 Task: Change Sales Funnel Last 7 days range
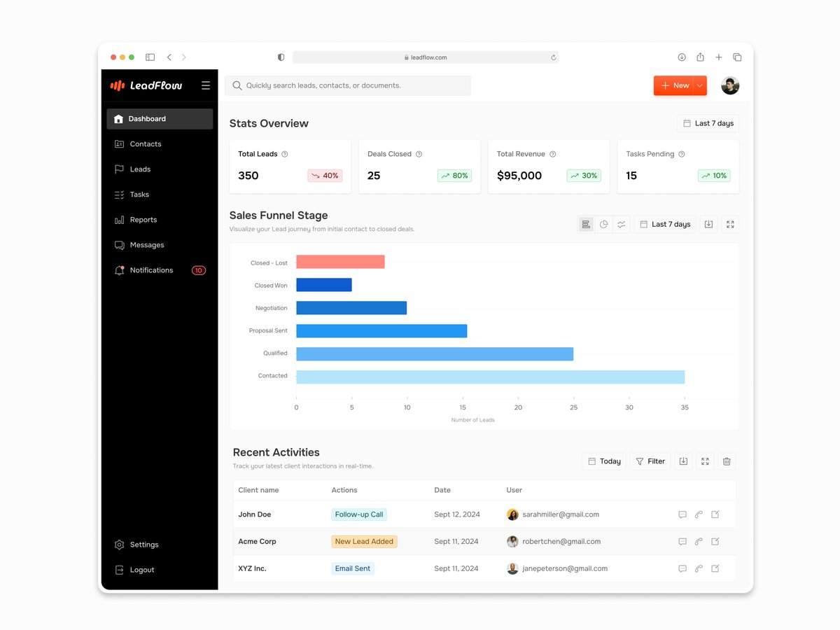[665, 224]
